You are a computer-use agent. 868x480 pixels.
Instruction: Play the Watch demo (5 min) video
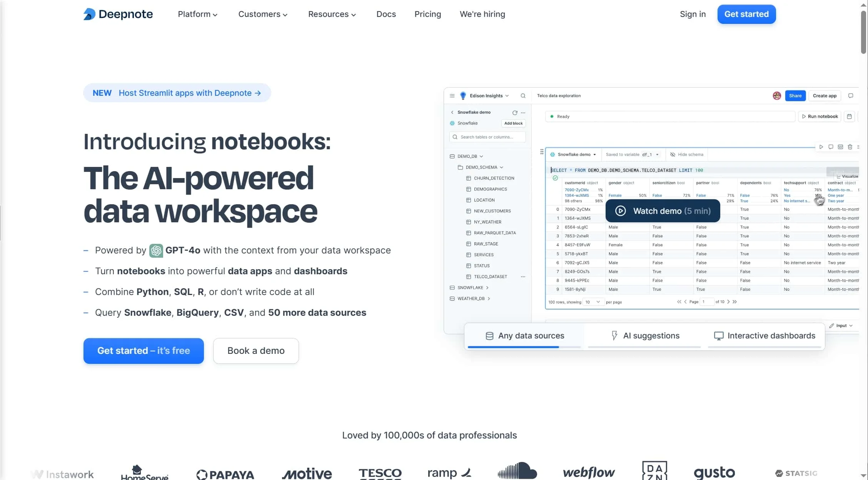click(x=663, y=211)
